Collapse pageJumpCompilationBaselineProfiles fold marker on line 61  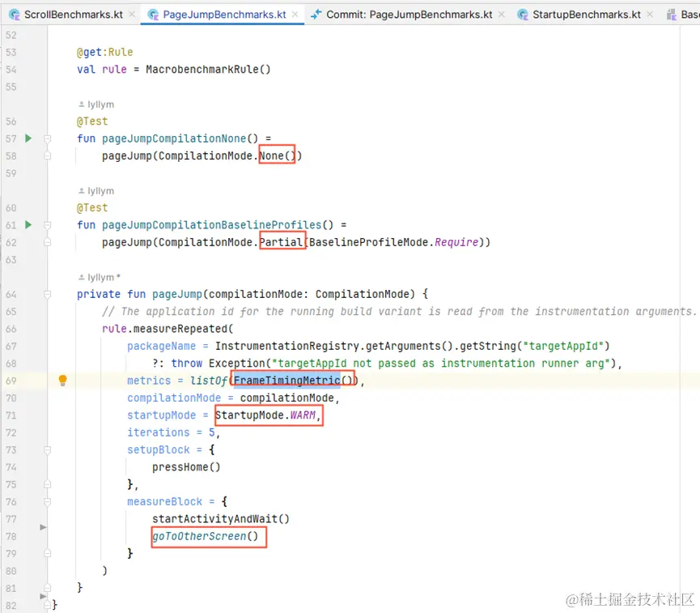click(x=47, y=225)
